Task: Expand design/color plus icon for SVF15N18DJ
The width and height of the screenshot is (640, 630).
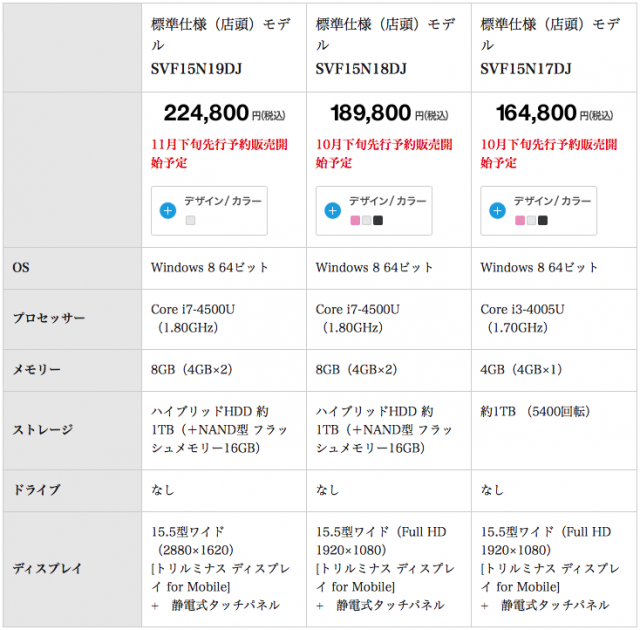Action: pyautogui.click(x=333, y=211)
